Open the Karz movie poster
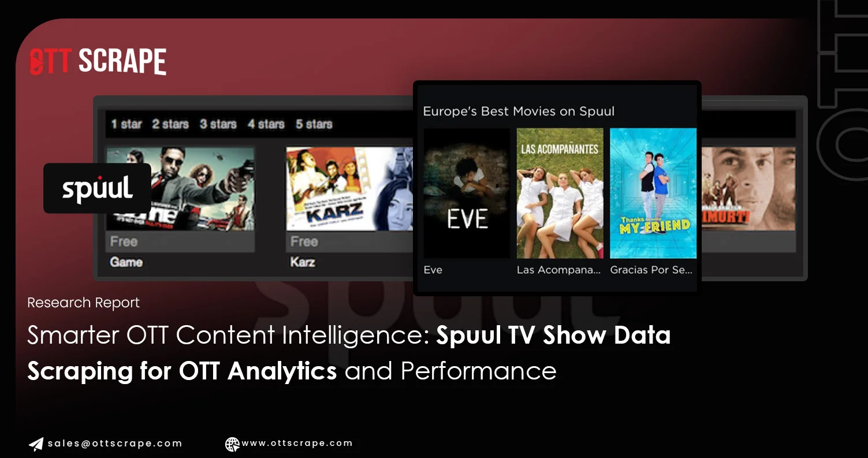The image size is (868, 458). [349, 189]
